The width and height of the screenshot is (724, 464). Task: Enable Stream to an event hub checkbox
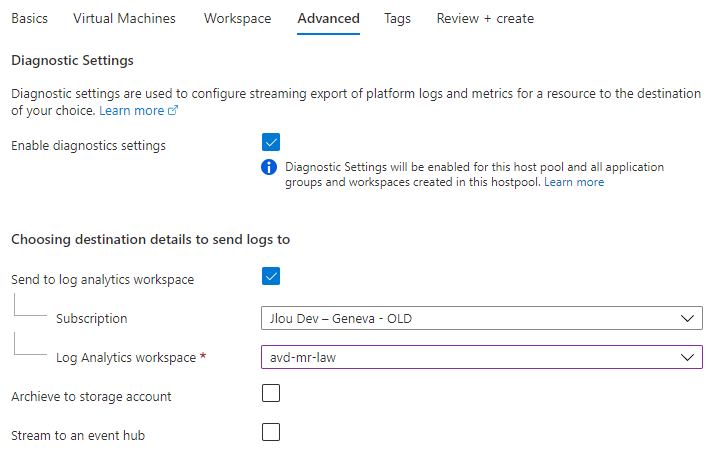[271, 432]
